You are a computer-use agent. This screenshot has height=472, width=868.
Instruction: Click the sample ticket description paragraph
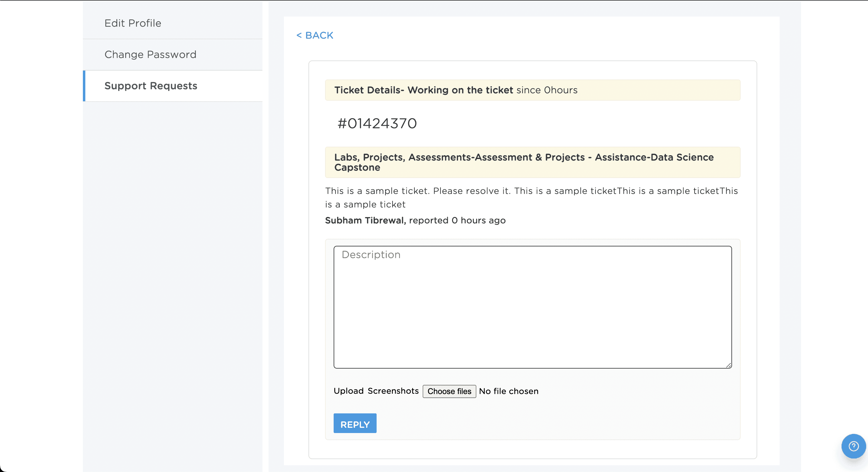tap(531, 197)
